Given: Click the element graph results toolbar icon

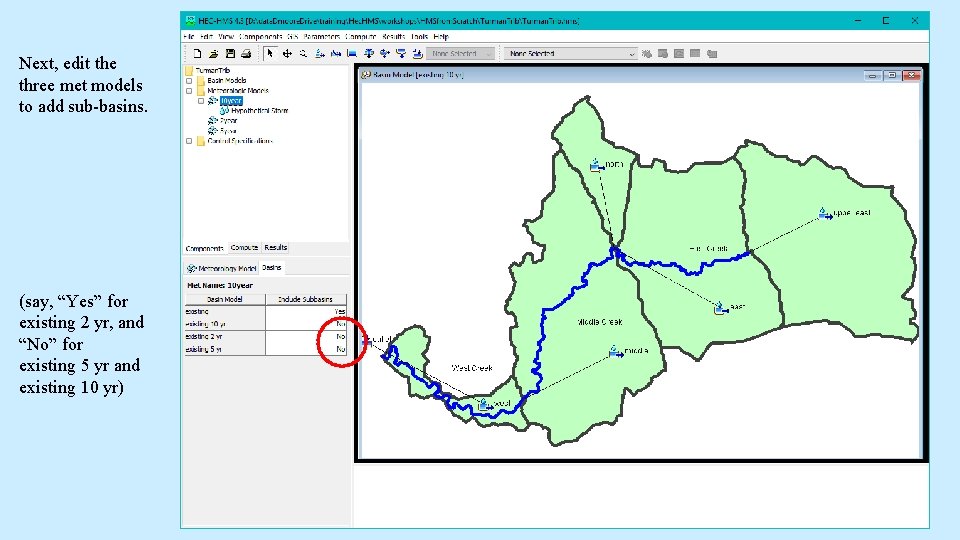Looking at the screenshot, I should click(679, 54).
